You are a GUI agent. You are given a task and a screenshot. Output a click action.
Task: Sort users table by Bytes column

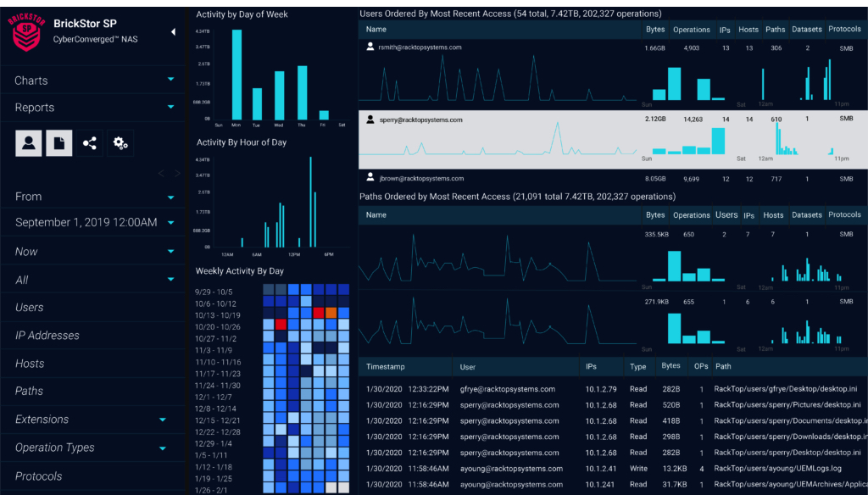coord(655,30)
